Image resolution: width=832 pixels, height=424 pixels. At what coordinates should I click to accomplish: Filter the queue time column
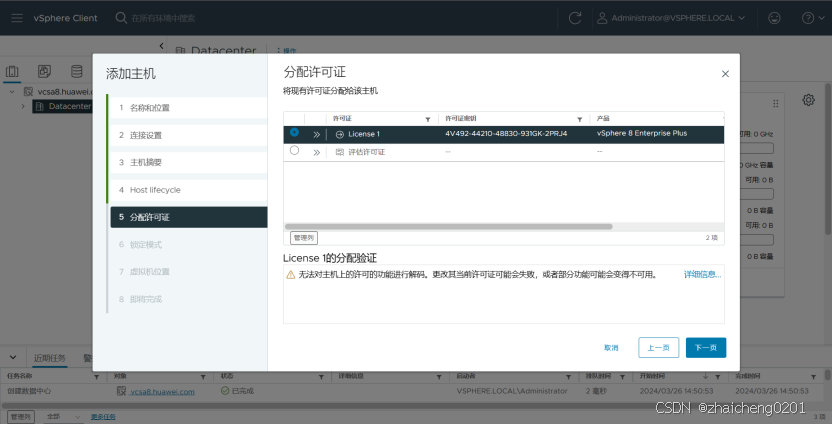point(622,377)
